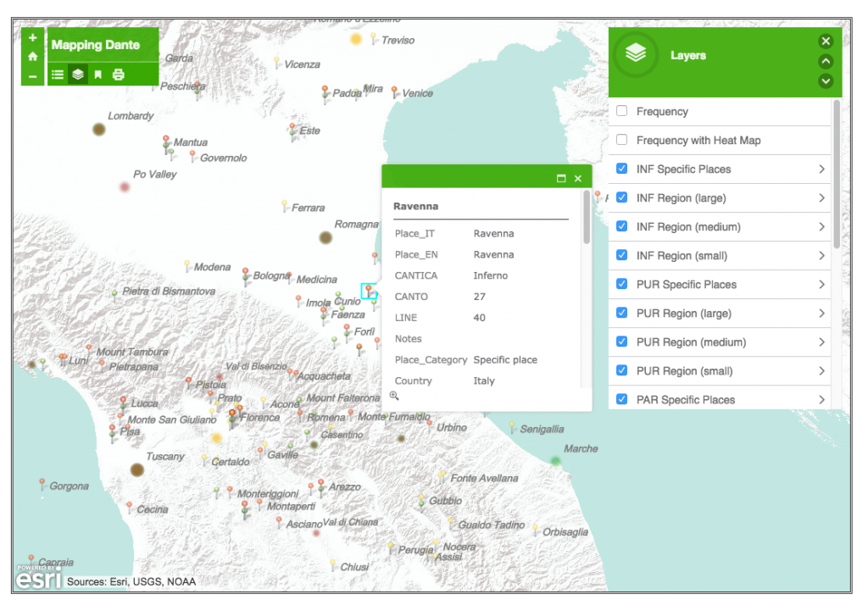Click the Orbisaglia map pin
868x611 pixels.
pos(536,530)
